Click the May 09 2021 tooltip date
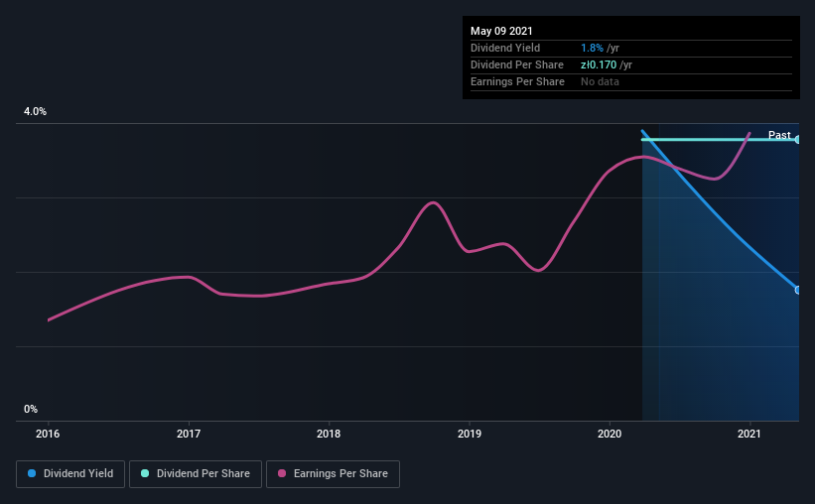 [501, 31]
